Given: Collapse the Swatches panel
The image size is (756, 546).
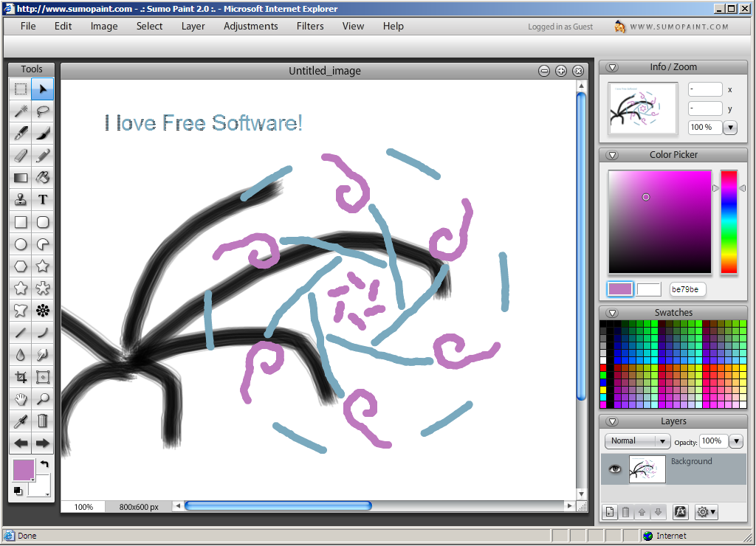Looking at the screenshot, I should [x=612, y=314].
